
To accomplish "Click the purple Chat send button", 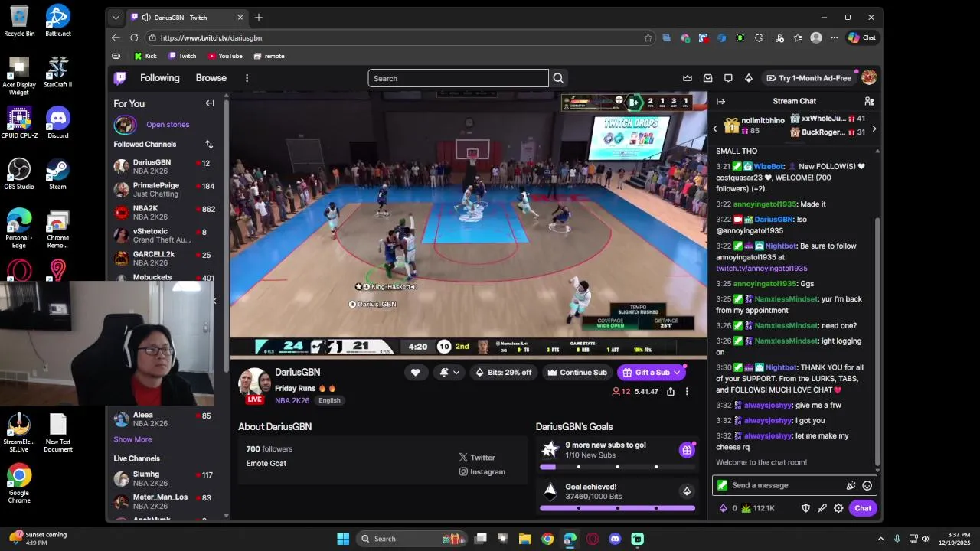I will [863, 508].
